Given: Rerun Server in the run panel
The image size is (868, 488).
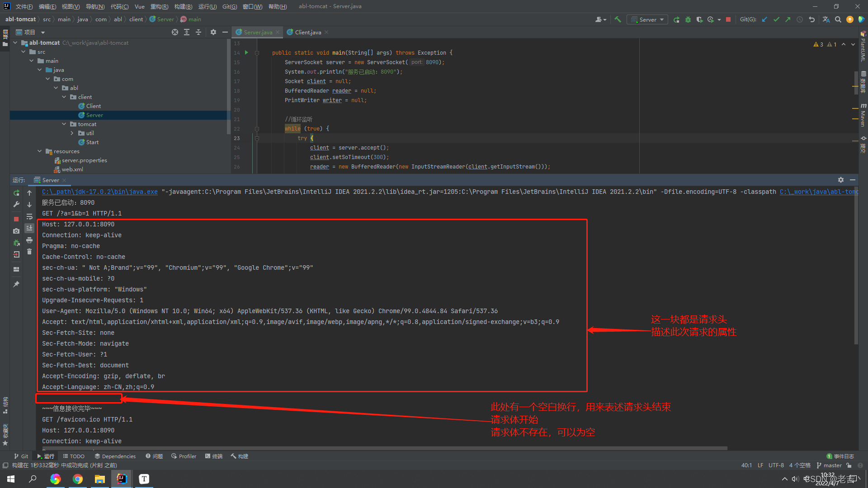Looking at the screenshot, I should (x=16, y=193).
